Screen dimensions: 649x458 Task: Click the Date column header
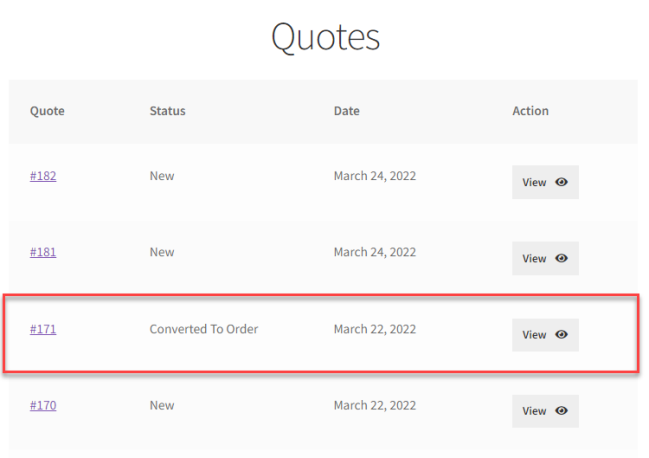(346, 111)
